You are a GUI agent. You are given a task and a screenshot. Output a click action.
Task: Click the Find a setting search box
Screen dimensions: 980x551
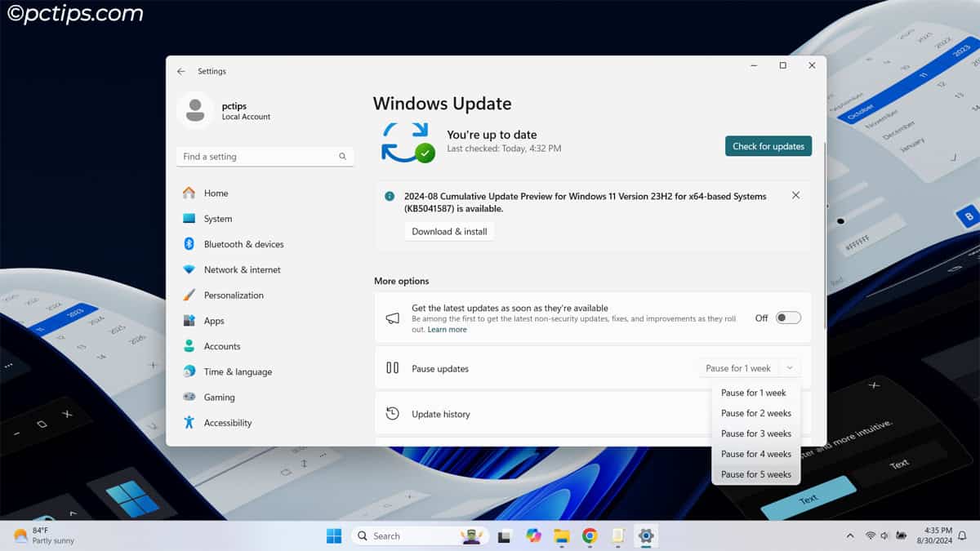click(265, 156)
